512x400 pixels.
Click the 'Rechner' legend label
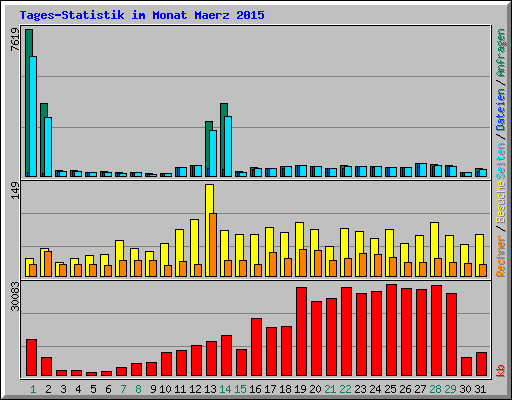click(x=501, y=256)
